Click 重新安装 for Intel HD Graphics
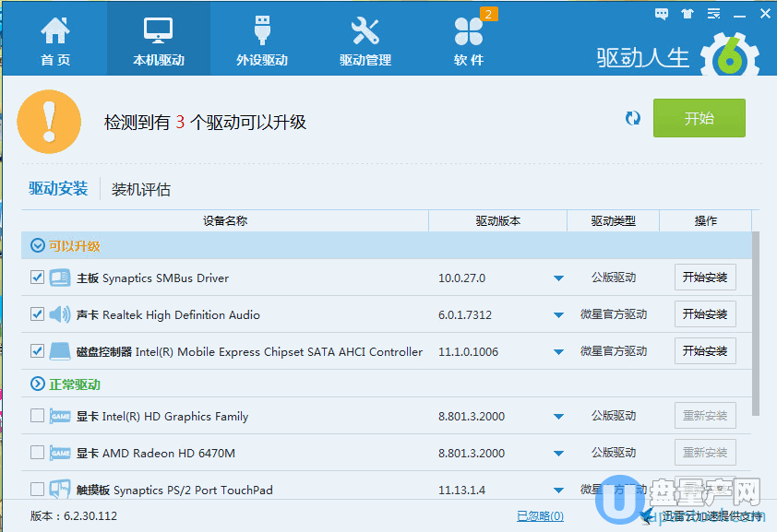 coord(705,415)
